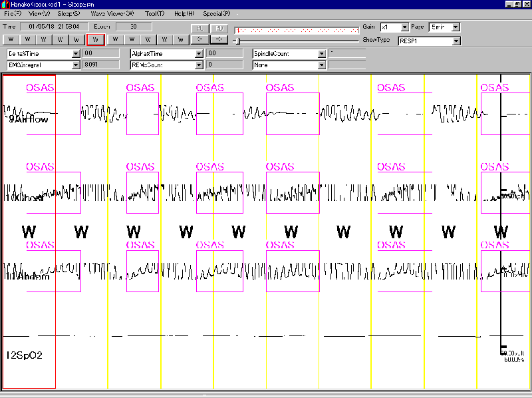Click the Epoch number field
Screen dimensions: 532x398
pos(134,27)
